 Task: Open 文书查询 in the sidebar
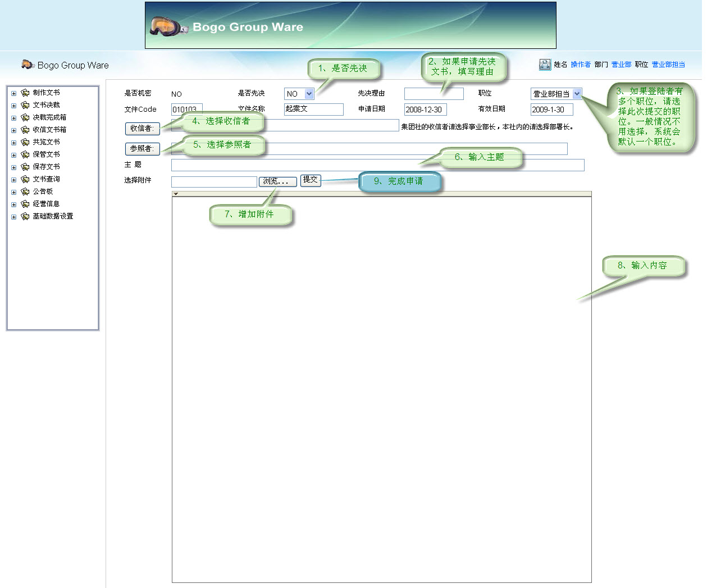[46, 179]
